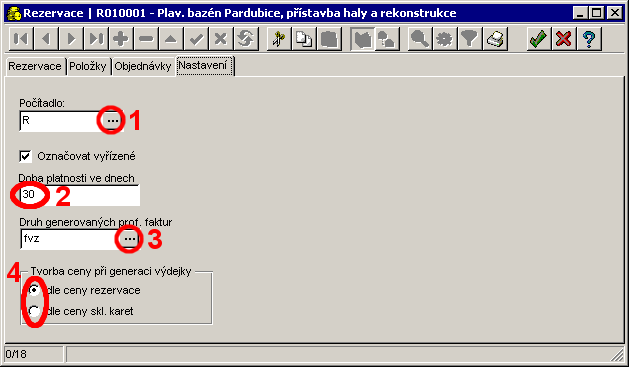
Task: Click the copy documents icon
Action: (x=304, y=39)
